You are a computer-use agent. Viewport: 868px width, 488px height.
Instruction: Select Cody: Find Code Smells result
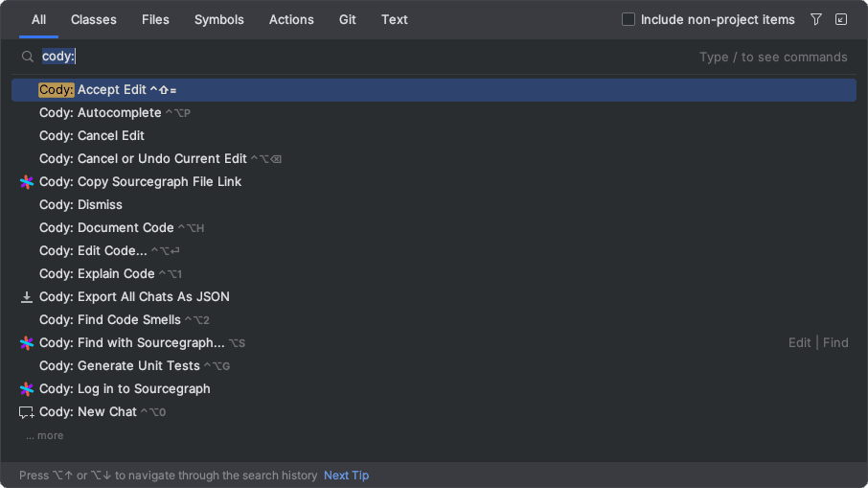pyautogui.click(x=434, y=319)
